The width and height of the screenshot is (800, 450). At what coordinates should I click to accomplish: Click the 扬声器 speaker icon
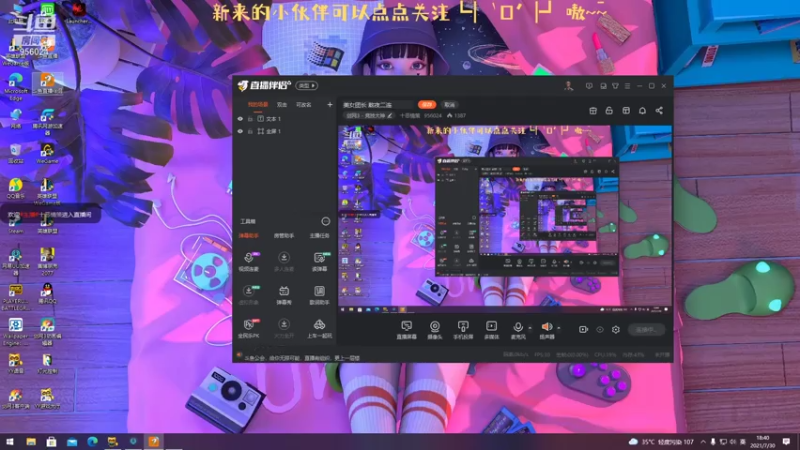(546, 327)
